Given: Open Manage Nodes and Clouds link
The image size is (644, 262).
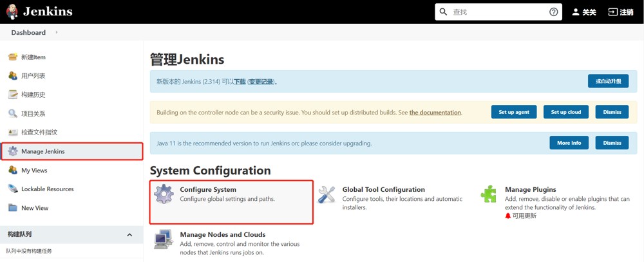Looking at the screenshot, I should (x=223, y=235).
